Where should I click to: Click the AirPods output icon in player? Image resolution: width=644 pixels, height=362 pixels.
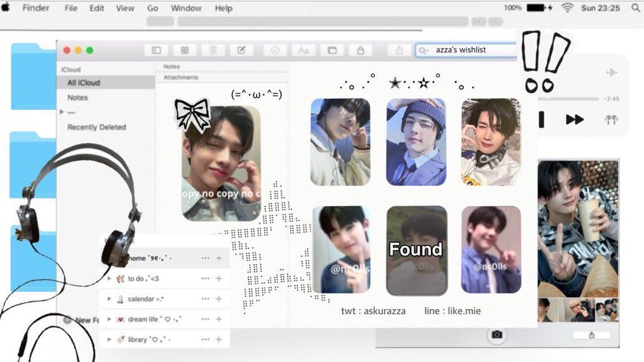(x=611, y=119)
